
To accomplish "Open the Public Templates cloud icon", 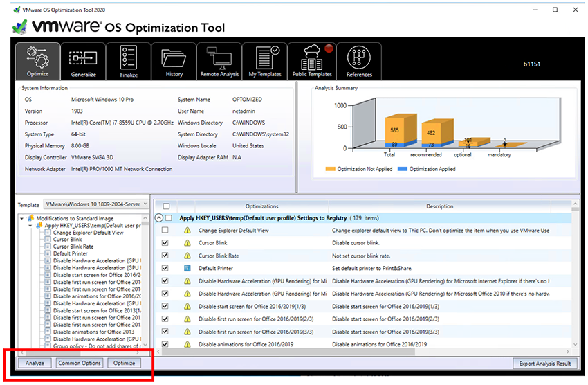I will click(x=311, y=57).
